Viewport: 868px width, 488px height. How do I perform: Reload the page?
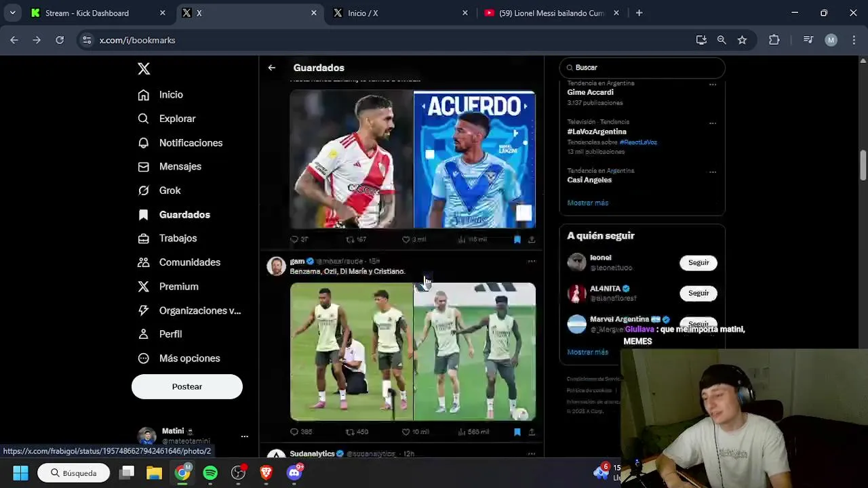pos(60,40)
